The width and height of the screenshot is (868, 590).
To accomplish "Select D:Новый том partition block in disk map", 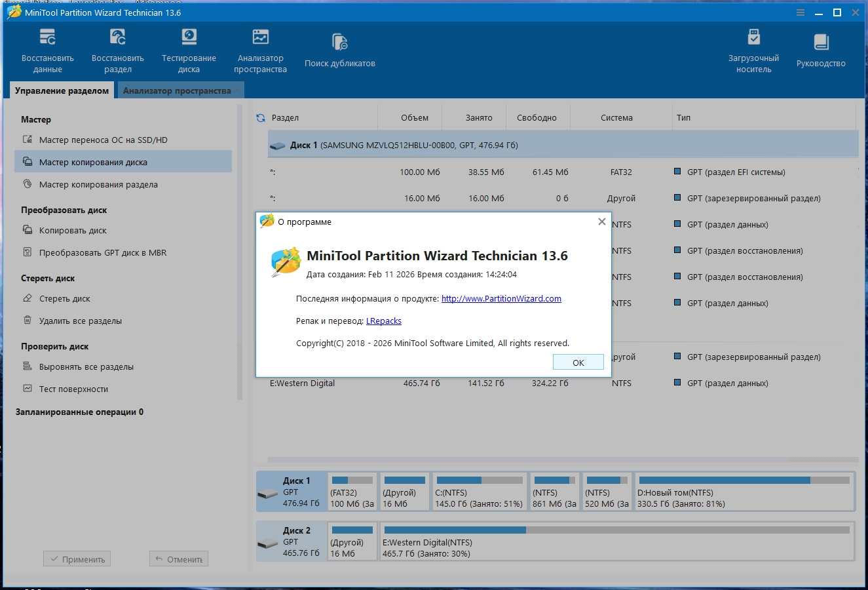I will click(x=744, y=492).
